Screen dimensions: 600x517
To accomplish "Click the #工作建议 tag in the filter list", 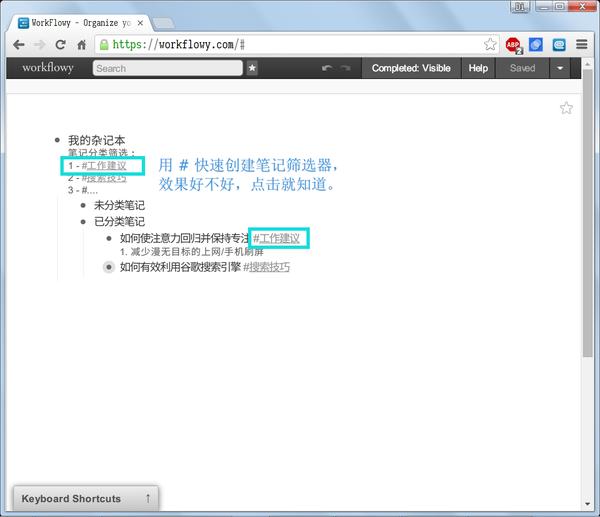I will [104, 166].
